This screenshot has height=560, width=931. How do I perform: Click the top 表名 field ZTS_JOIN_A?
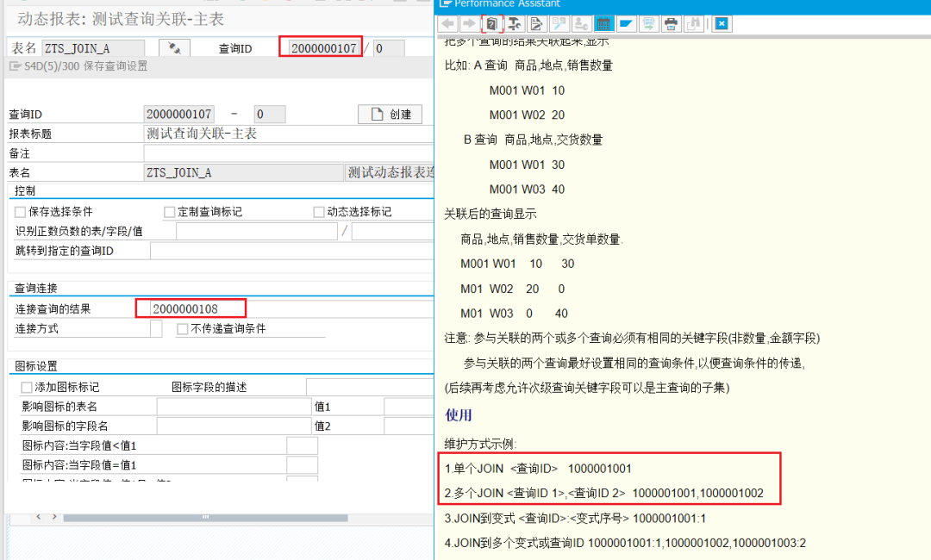point(93,48)
